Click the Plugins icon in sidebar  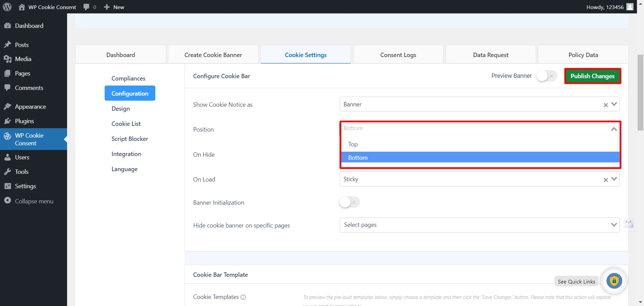[x=7, y=121]
